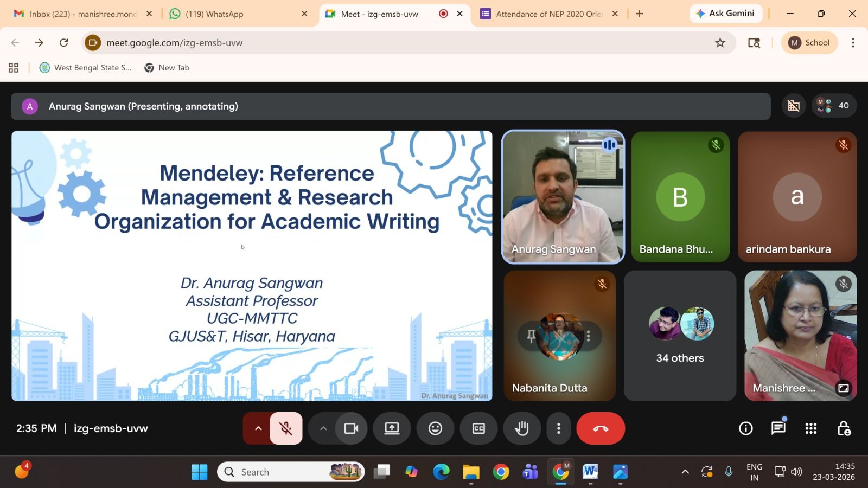
Task: Toggle the camera on or off
Action: 351,428
